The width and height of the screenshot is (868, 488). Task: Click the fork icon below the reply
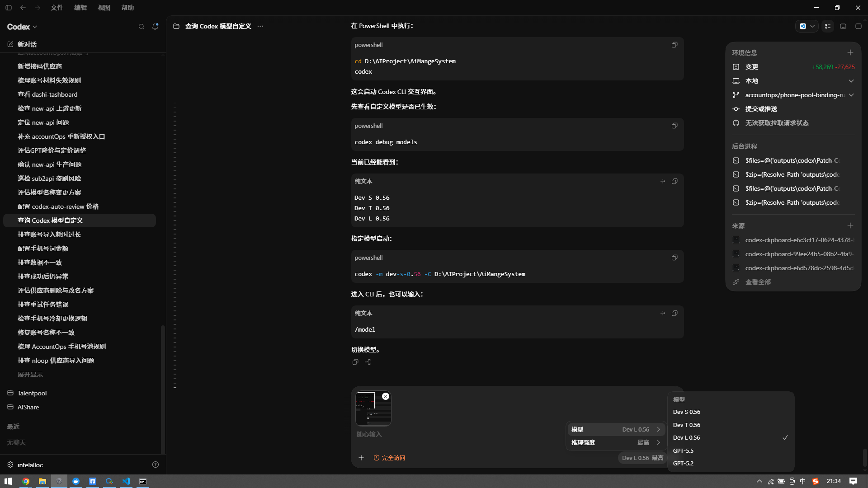coord(368,362)
